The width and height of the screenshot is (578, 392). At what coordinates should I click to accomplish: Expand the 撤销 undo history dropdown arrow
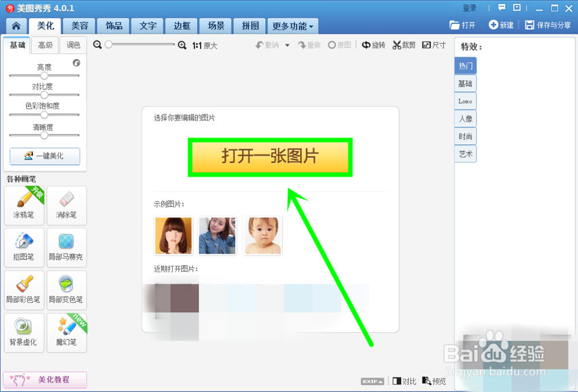click(287, 45)
